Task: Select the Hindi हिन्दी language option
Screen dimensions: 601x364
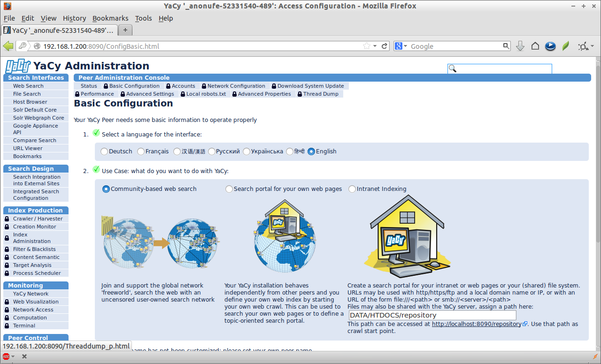Action: pyautogui.click(x=290, y=152)
